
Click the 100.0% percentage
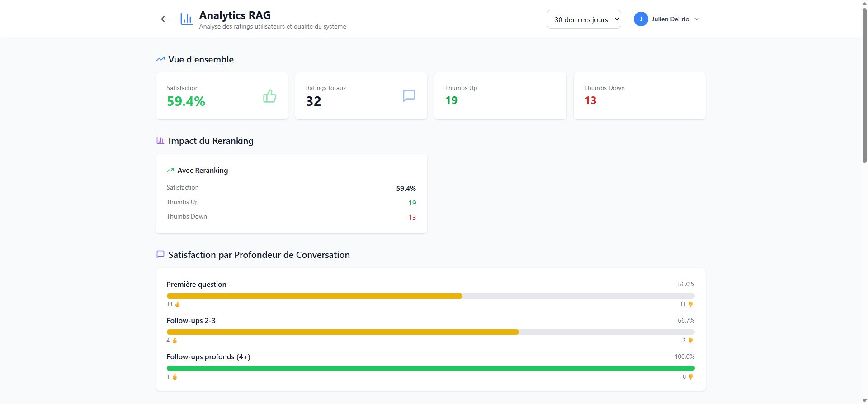click(x=684, y=356)
